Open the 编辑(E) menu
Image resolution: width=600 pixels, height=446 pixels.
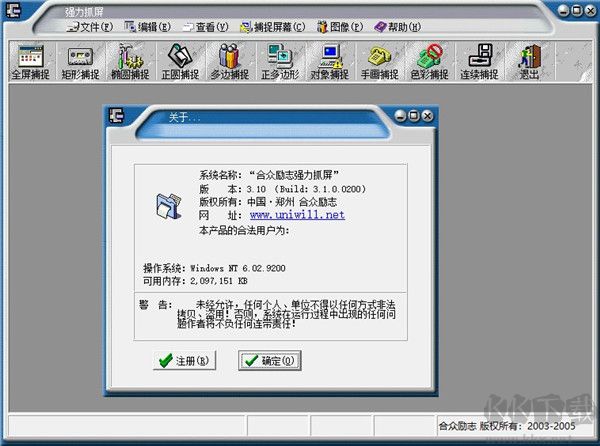[148, 27]
